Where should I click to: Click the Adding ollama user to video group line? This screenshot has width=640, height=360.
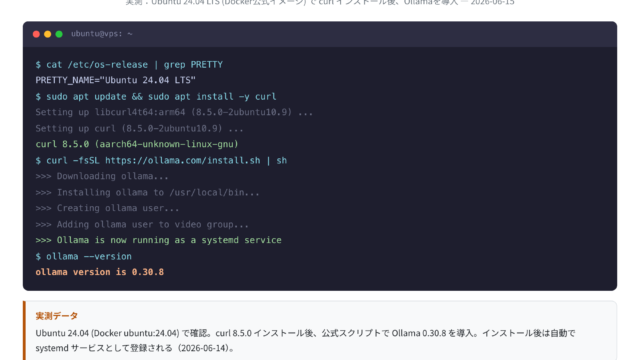pyautogui.click(x=142, y=224)
